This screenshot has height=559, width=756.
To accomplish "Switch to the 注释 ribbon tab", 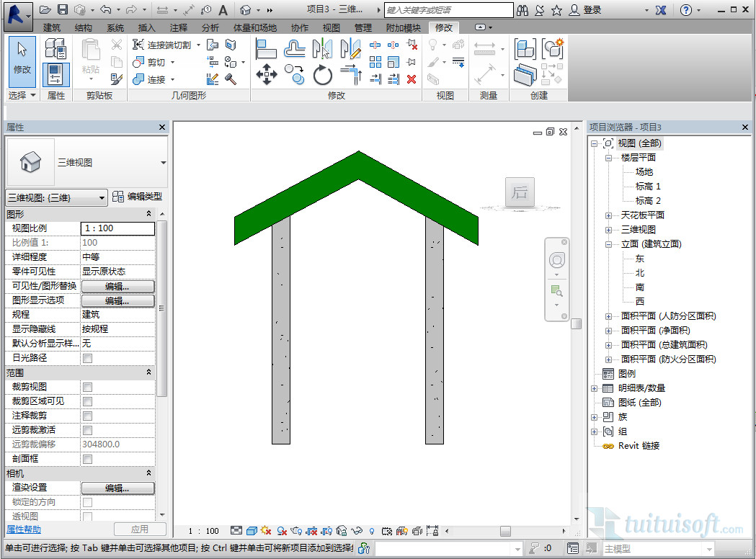I will [x=178, y=27].
